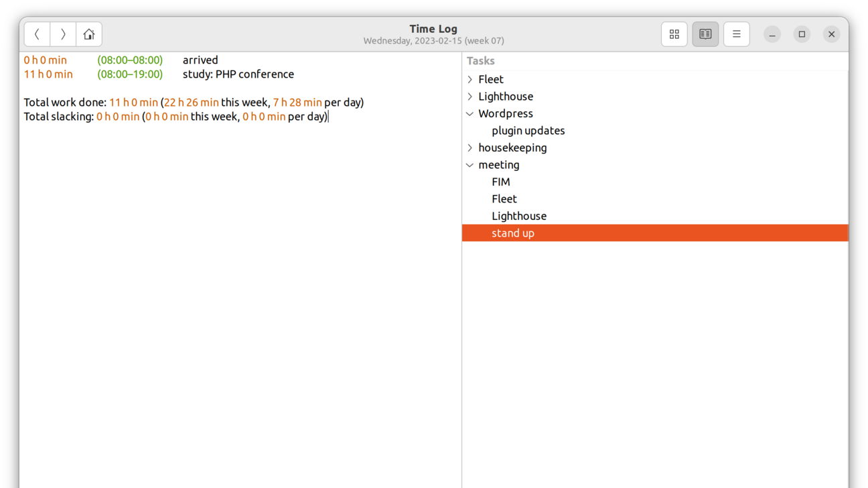Select the plugin updates task
Screen dimensions: 868x488
tap(528, 131)
